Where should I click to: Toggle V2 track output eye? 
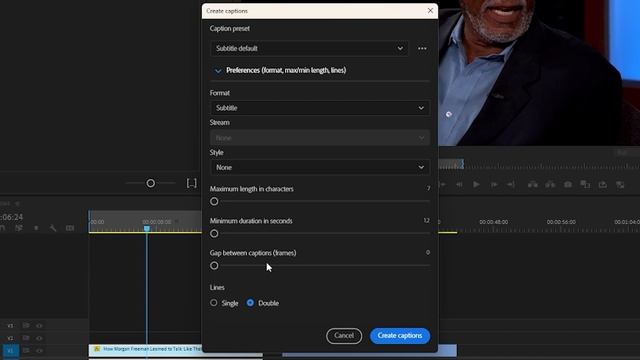39,338
